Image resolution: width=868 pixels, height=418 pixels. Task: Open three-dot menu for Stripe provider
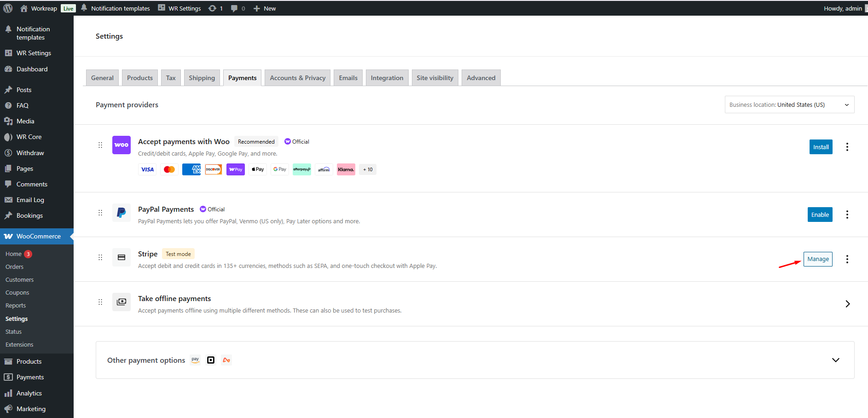pos(847,259)
